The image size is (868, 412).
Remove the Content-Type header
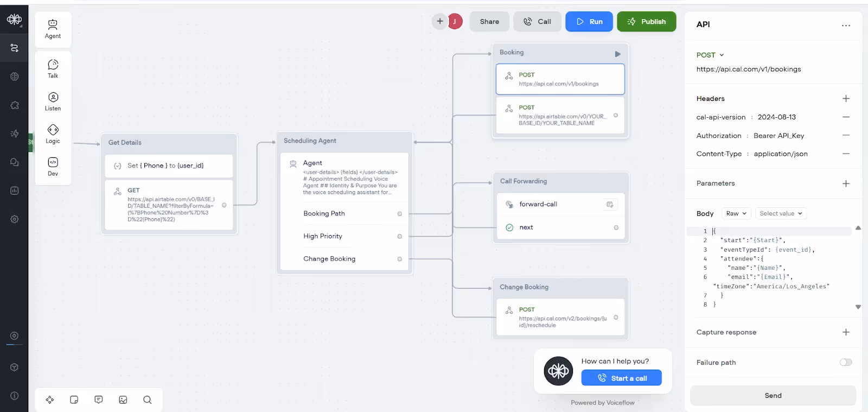point(846,154)
